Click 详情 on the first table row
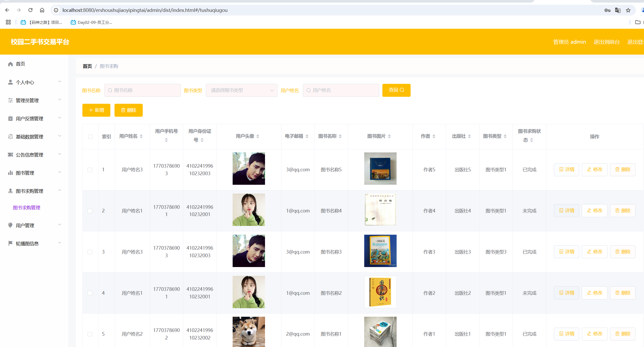 [x=566, y=169]
